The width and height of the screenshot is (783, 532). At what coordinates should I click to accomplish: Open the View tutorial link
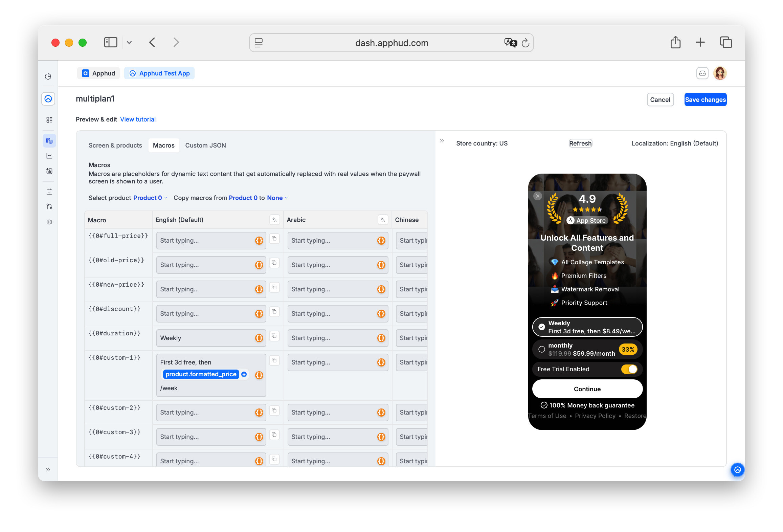(138, 119)
